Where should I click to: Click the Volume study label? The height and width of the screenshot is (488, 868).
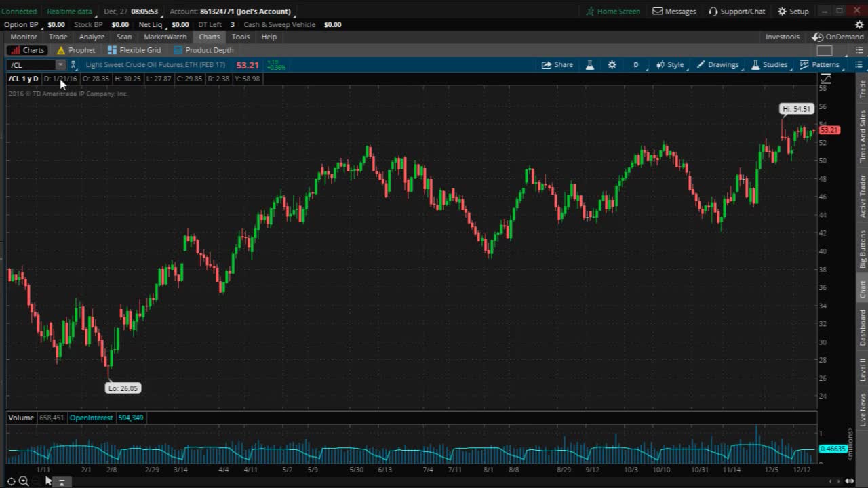pos(21,418)
